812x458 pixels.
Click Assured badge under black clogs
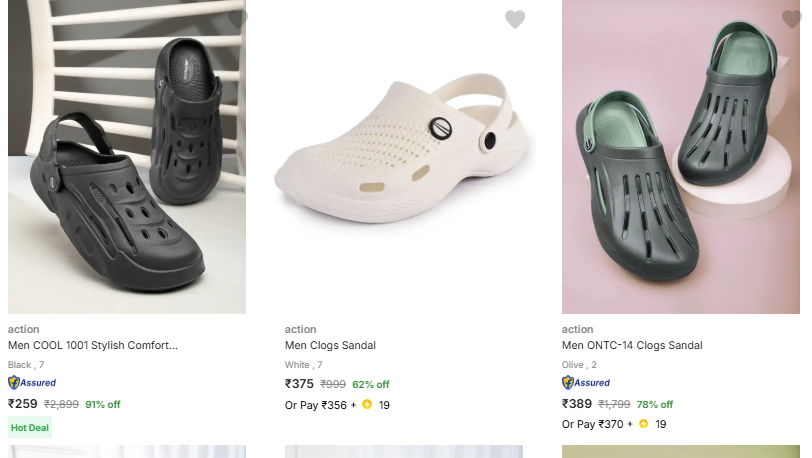tap(32, 383)
